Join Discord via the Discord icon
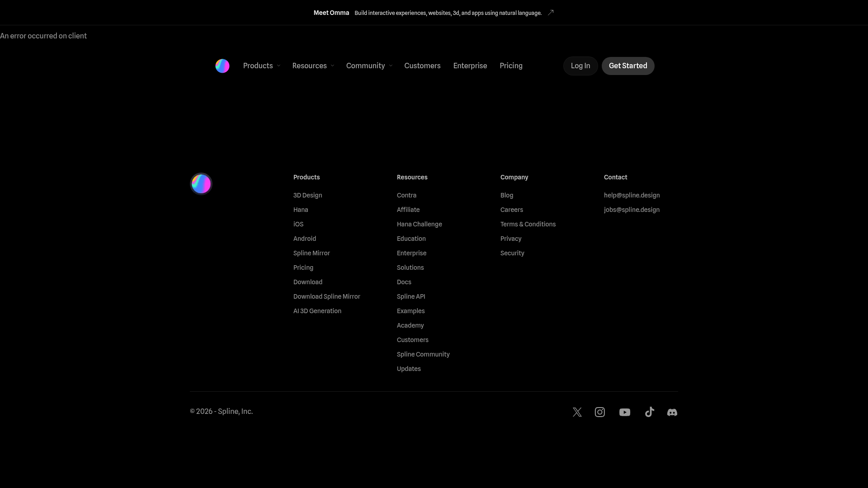Viewport: 868px width, 488px height. pos(672,412)
